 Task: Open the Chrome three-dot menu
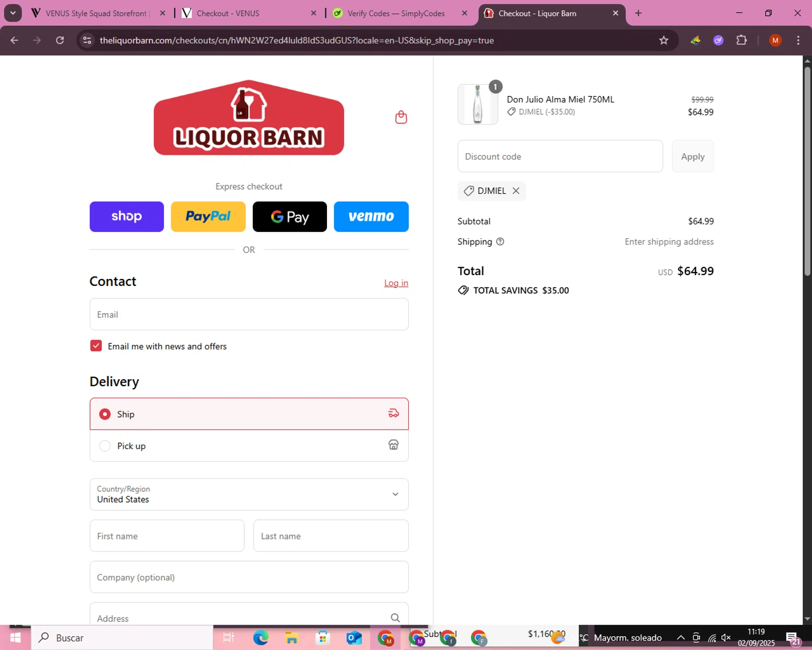tap(798, 40)
